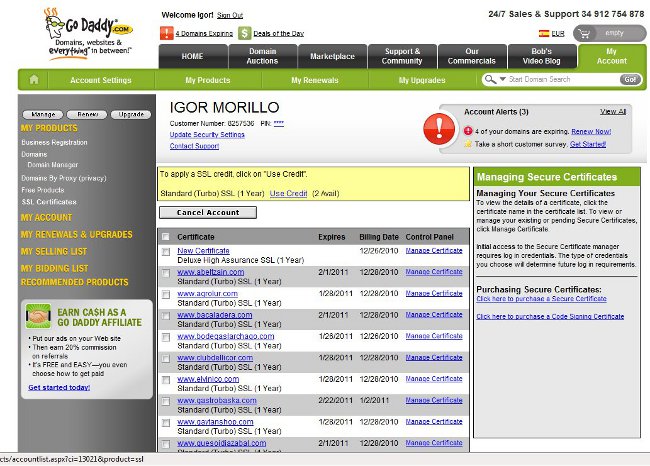
Task: Open the Domain Auctions tab
Action: coord(262,56)
